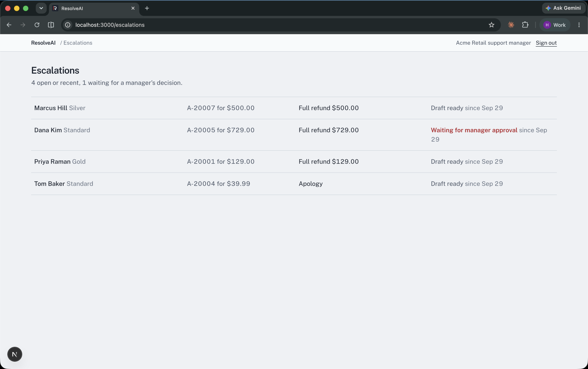Click Full refund $129.00

tap(329, 162)
